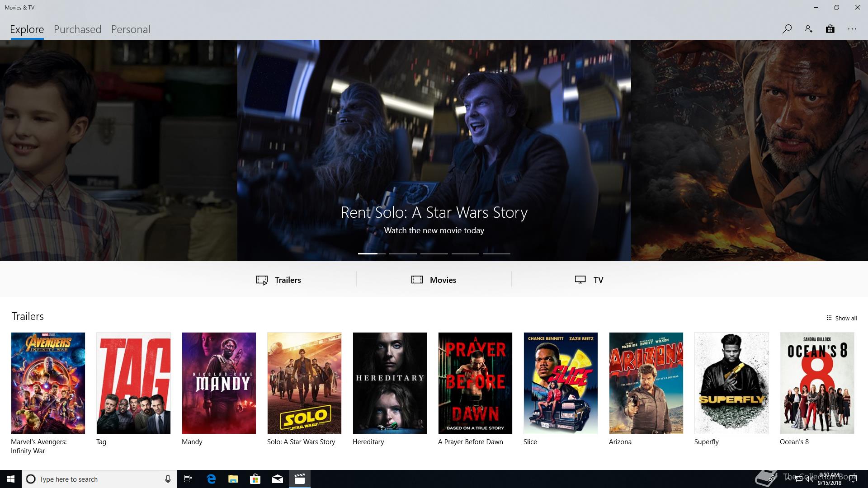The image size is (868, 488).
Task: Open the Ocean's 8 movie poster
Action: pos(817,383)
